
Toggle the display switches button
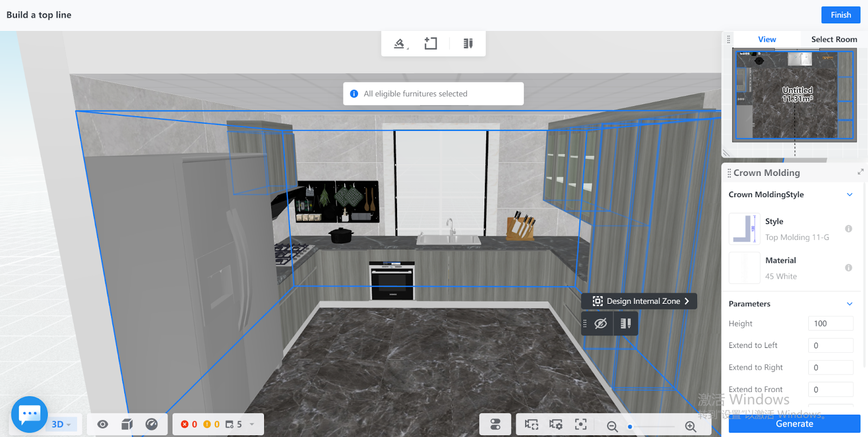495,425
